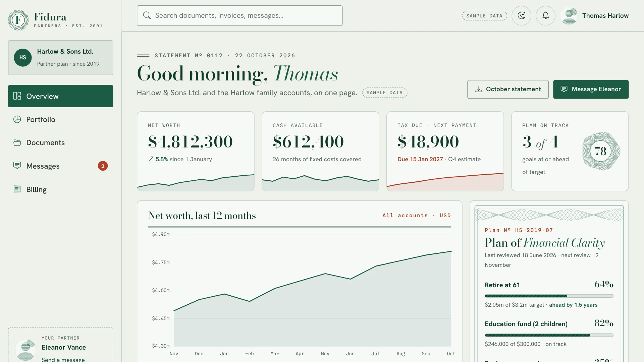This screenshot has width=644, height=362.
Task: Click the '$4.90m' chart axis label
Action: (161, 234)
